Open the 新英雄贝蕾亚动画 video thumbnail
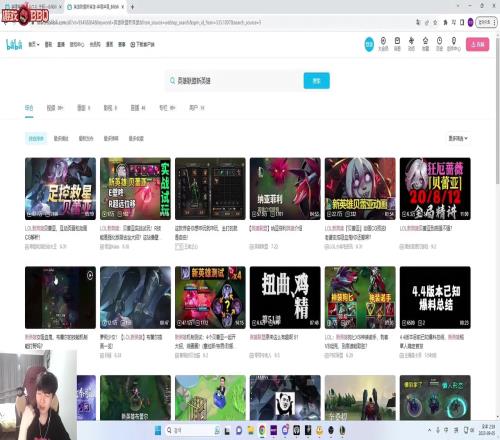Screen dimensions: 500x440 pos(360,189)
